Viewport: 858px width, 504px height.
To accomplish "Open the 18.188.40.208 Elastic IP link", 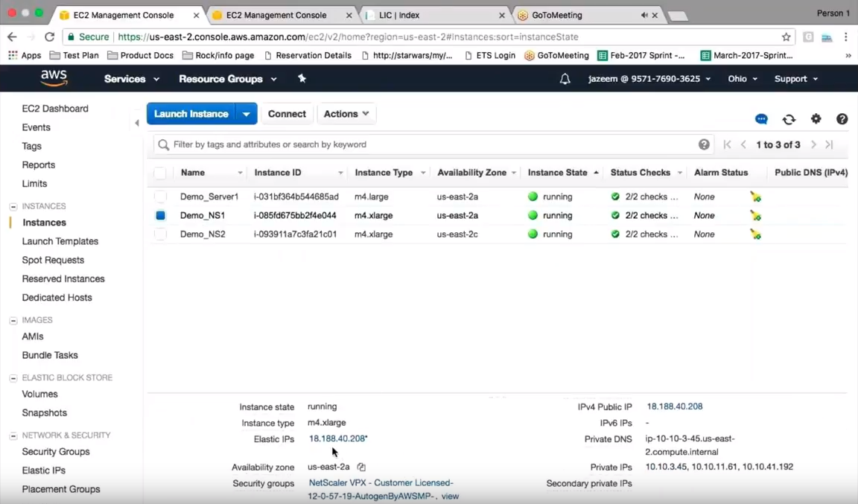I will point(337,438).
